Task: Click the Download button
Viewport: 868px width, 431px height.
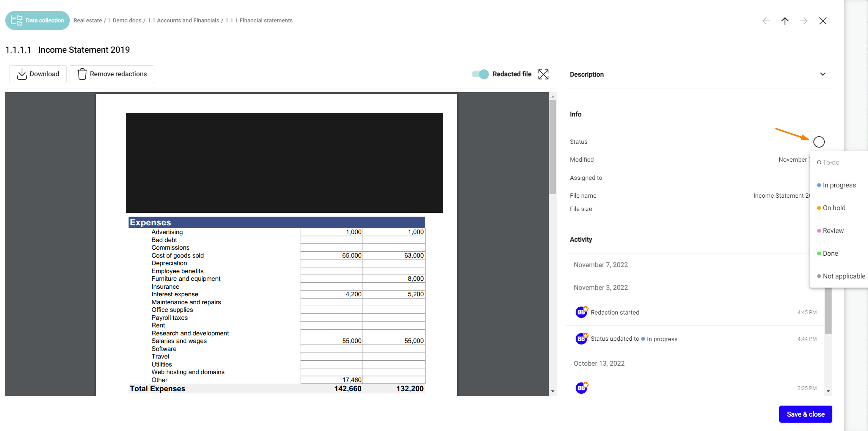Action: [38, 74]
